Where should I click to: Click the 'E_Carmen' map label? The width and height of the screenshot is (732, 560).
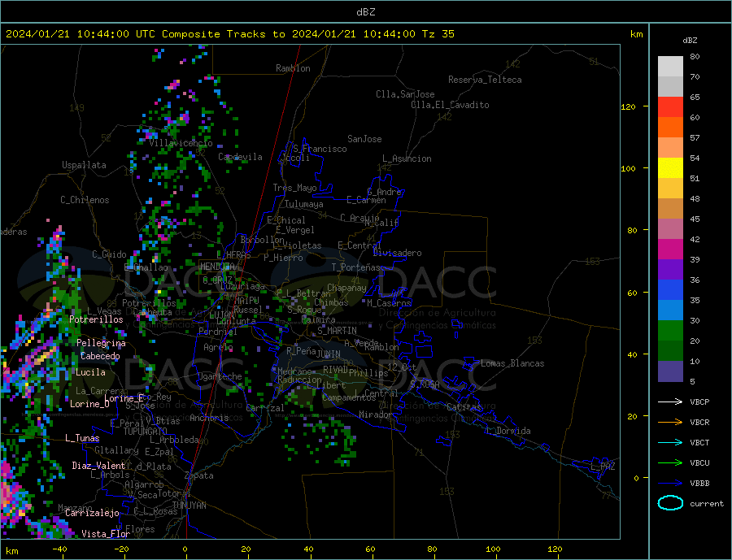point(366,200)
